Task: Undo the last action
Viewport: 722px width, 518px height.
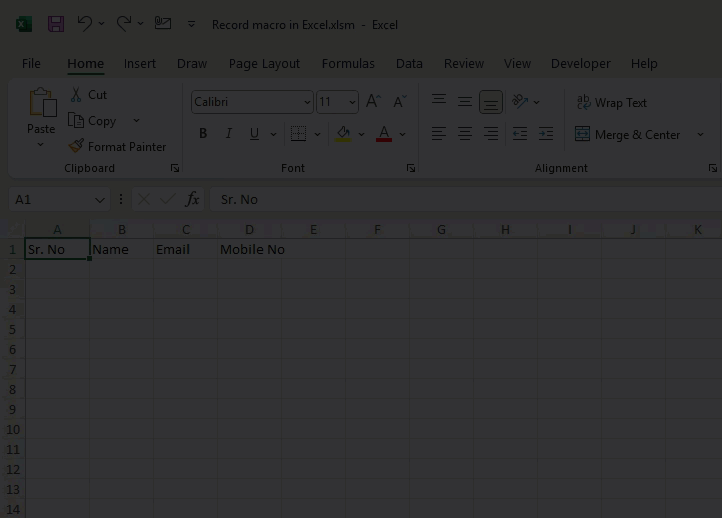Action: pos(85,23)
